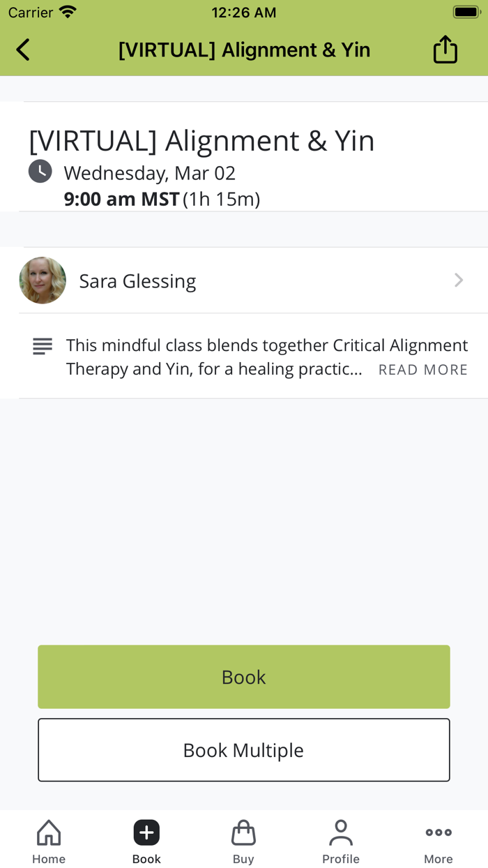
Task: Tap the back arrow in the header
Action: 22,50
